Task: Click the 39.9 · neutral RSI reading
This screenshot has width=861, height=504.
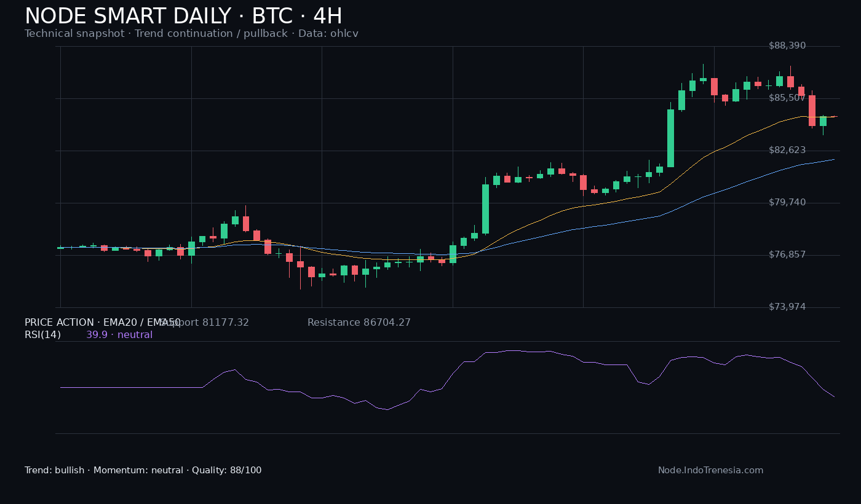Action: [119, 335]
